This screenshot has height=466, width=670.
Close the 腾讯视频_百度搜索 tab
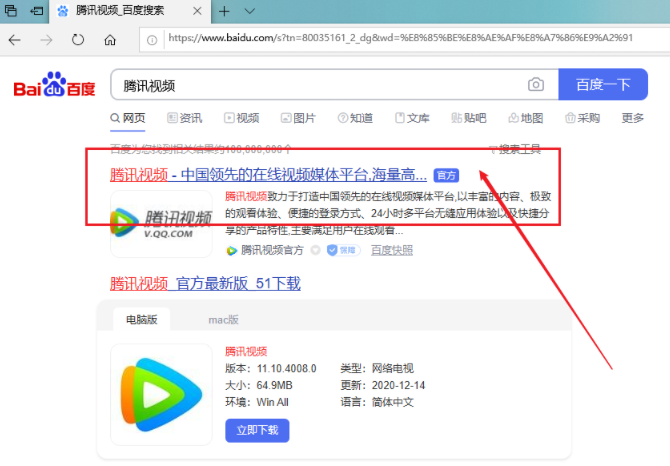click(197, 11)
